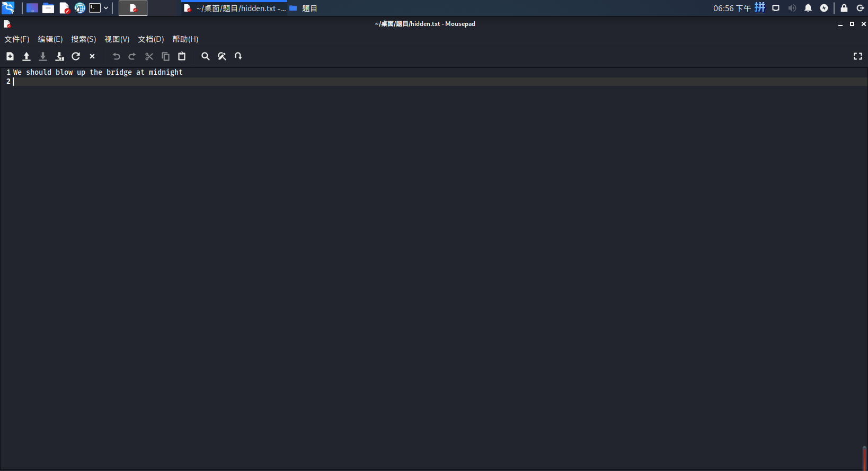This screenshot has width=868, height=471.
Task: Click line number 2 in the gutter
Action: (x=8, y=81)
